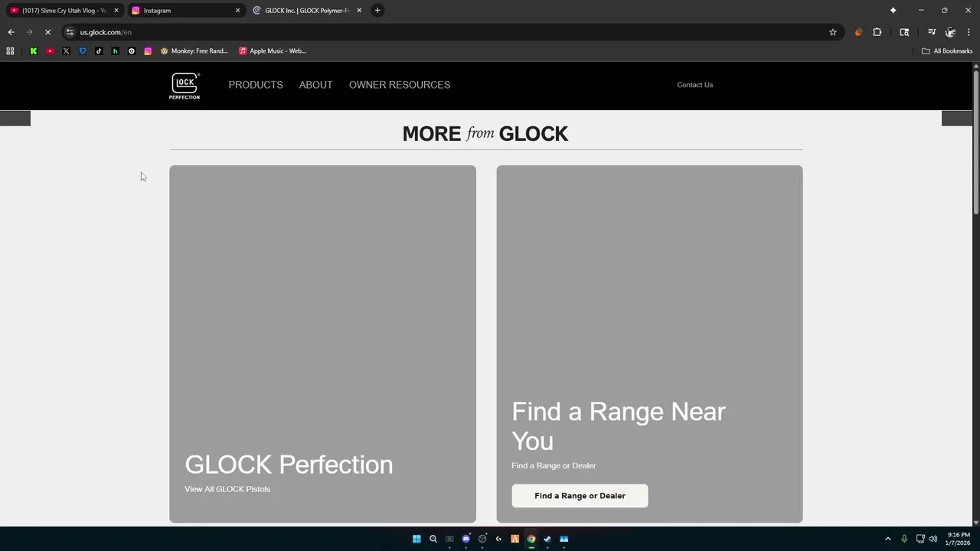Open the Windows Start menu
The width and height of the screenshot is (980, 551).
coord(416,539)
